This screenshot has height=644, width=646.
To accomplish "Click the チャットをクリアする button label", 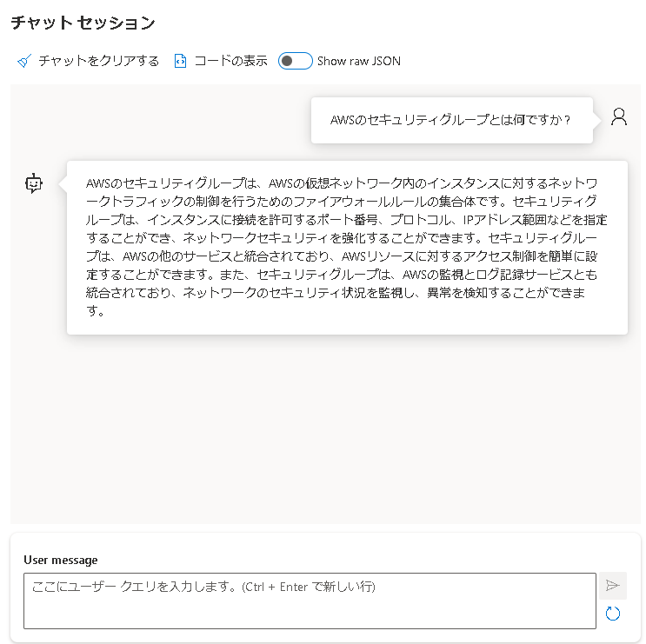I will click(99, 61).
